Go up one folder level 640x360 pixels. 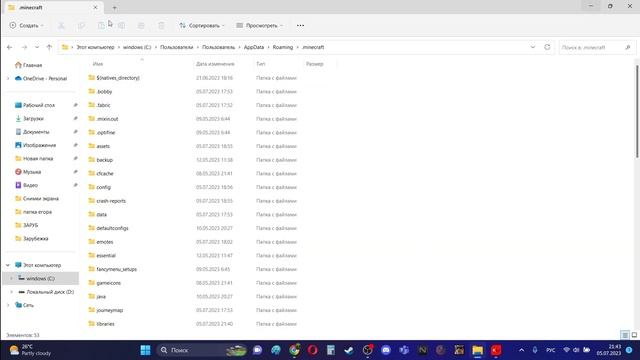(x=49, y=47)
